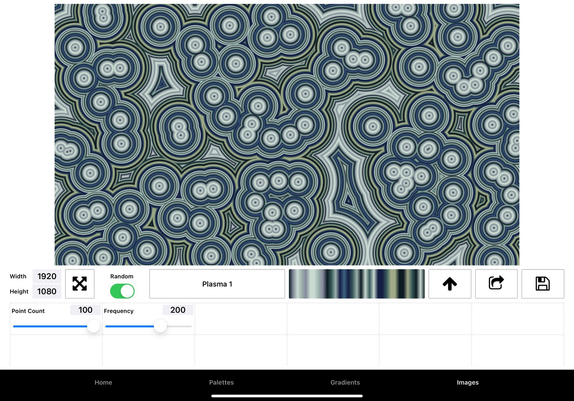Switch to the Gradients tab

point(345,382)
